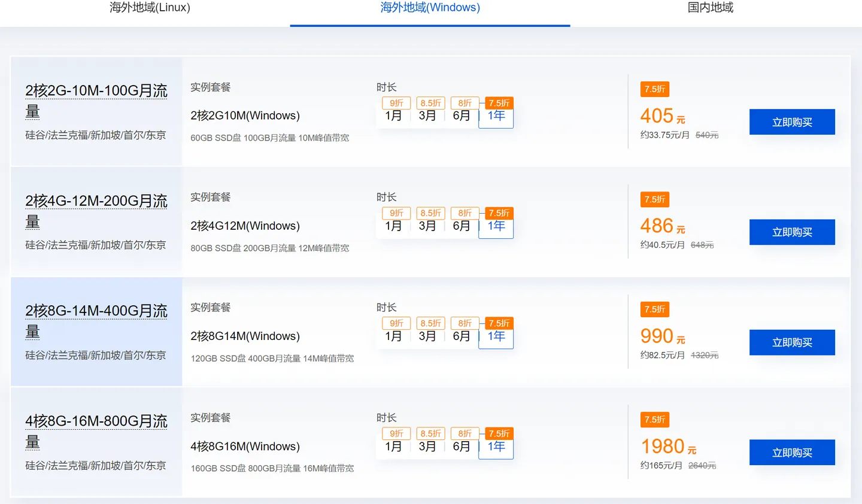The image size is (862, 504).
Task: Click the 7.5折 badge above 1980 元
Action: (655, 420)
